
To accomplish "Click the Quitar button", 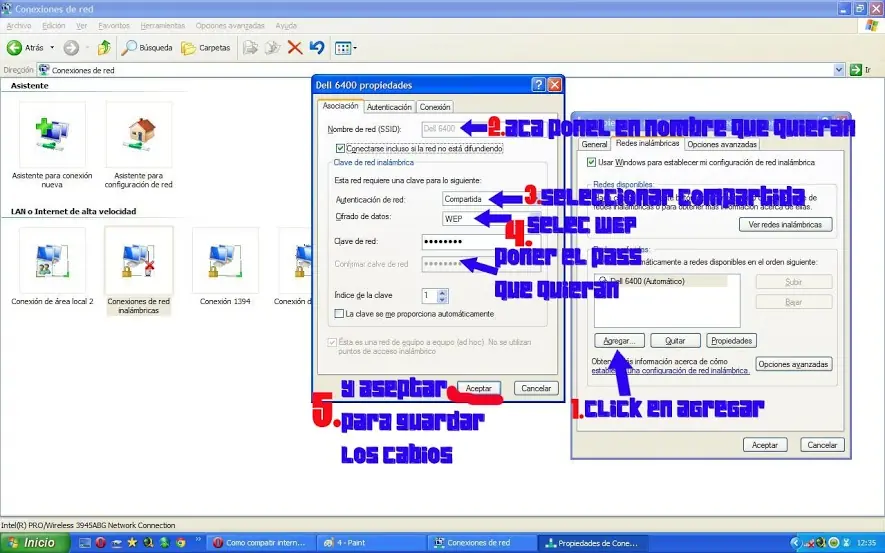I will coord(675,341).
